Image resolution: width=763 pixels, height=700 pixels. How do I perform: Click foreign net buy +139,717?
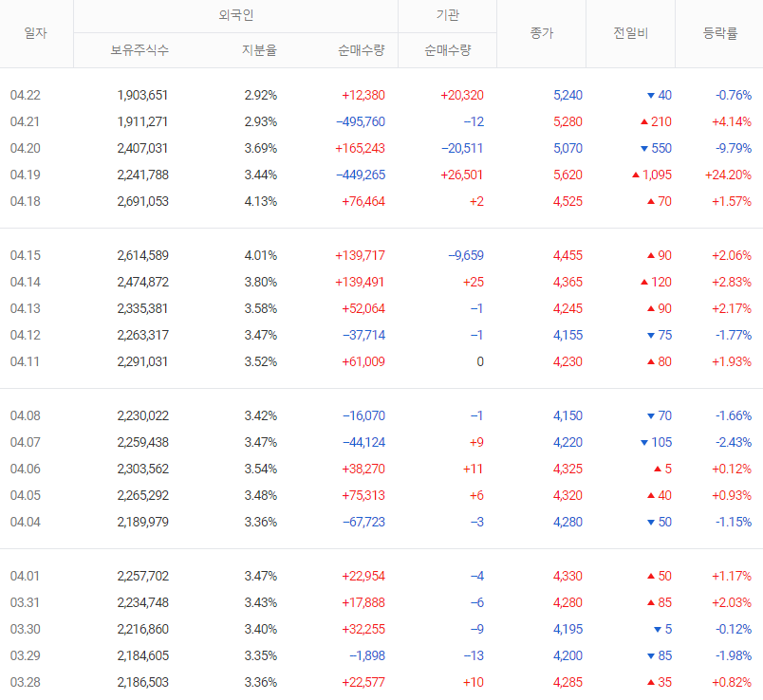coord(360,255)
